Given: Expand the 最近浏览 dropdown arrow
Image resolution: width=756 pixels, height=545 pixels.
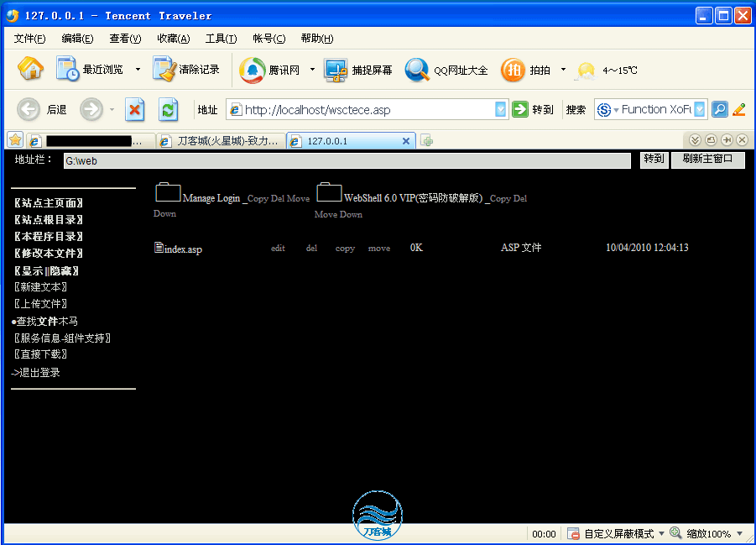Looking at the screenshot, I should click(x=138, y=70).
